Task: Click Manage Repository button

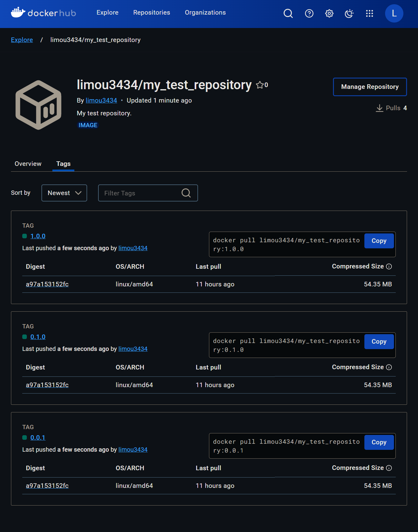Action: 370,87
